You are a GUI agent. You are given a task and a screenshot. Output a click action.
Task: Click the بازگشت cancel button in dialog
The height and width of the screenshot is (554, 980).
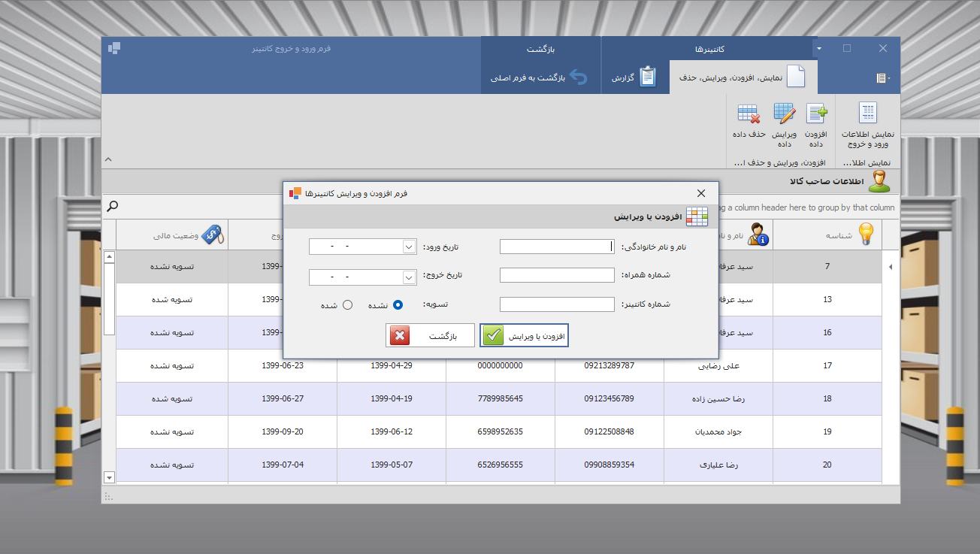pyautogui.click(x=430, y=335)
